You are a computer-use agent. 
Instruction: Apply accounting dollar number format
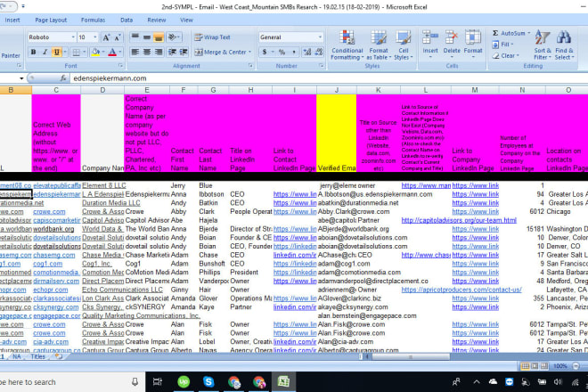coord(265,53)
